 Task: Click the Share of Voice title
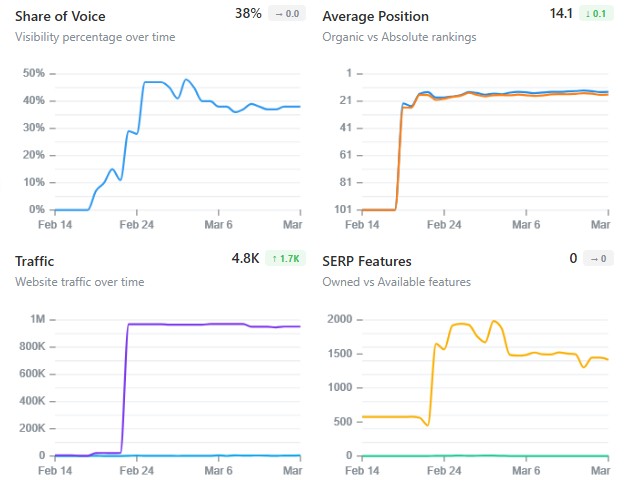60,16
